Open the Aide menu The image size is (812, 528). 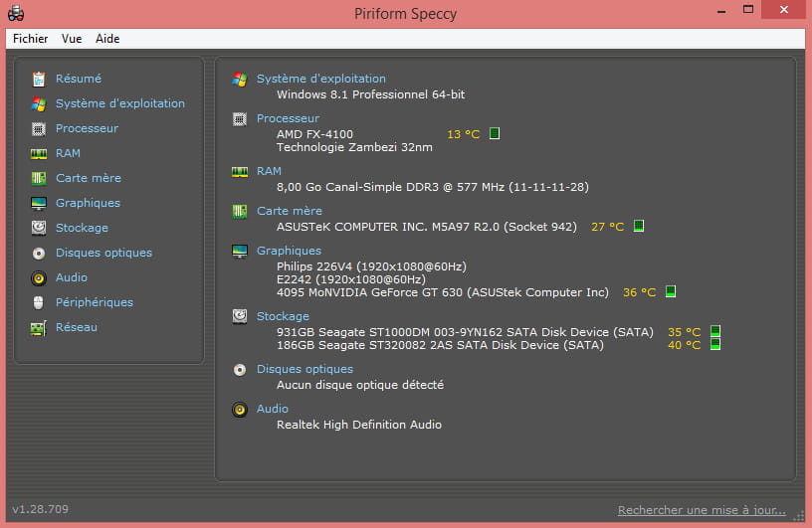click(x=107, y=39)
